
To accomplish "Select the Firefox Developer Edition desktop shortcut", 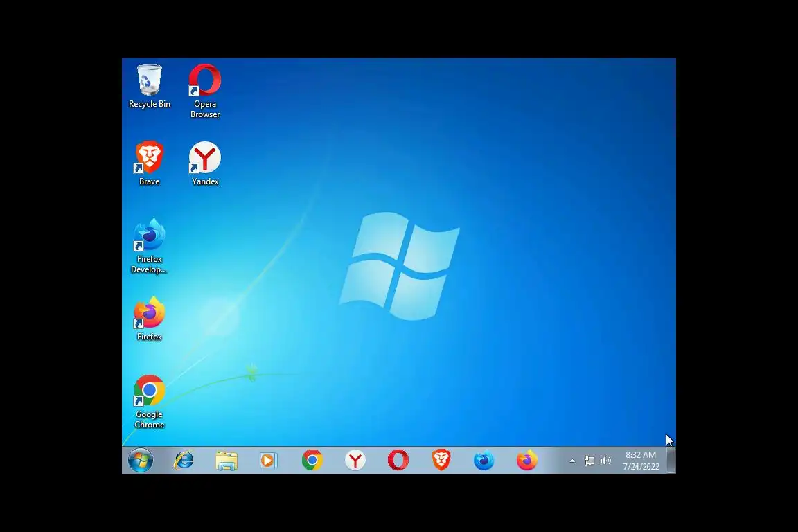I will [x=149, y=247].
